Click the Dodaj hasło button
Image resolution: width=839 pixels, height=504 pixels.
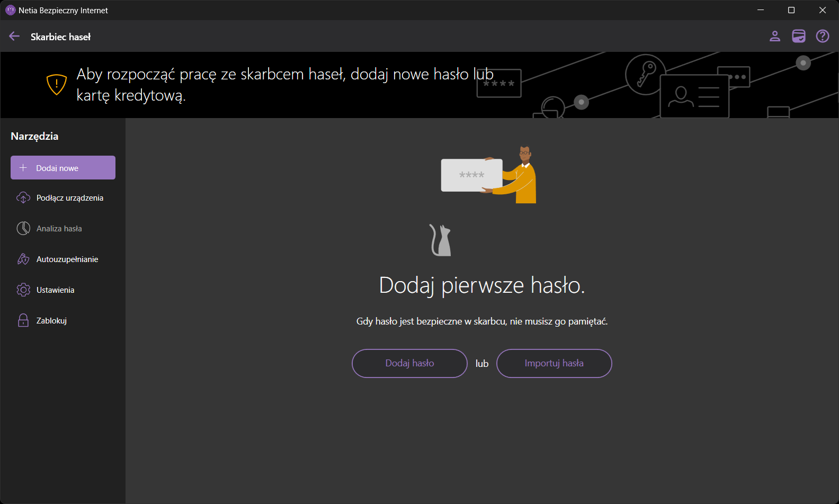coord(409,363)
